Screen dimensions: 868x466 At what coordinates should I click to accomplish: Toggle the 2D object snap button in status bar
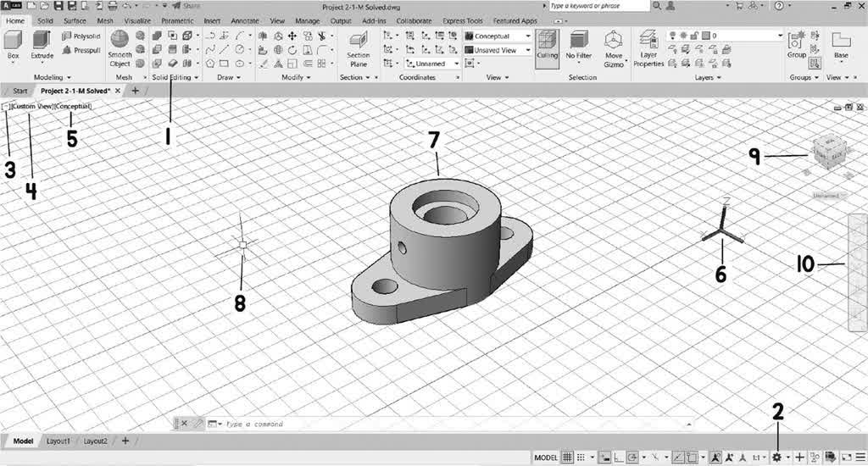click(692, 458)
